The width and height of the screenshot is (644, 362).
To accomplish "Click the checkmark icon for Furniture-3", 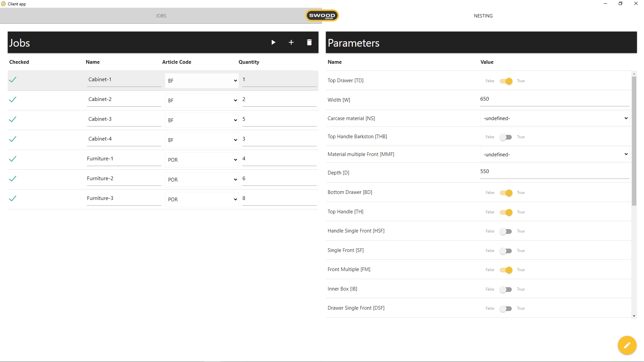I will point(13,199).
